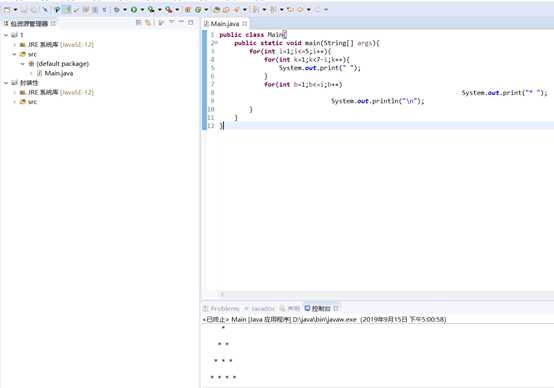
Task: Click the Open Task icon
Action: click(x=226, y=10)
